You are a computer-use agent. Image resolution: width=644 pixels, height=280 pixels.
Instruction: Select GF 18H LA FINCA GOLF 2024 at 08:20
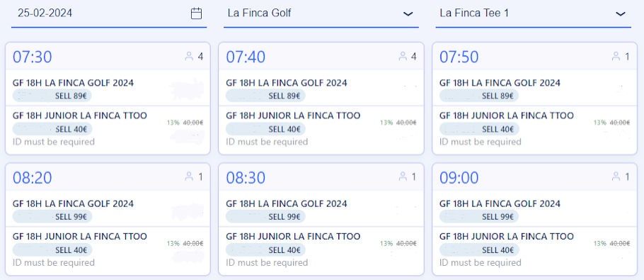click(73, 204)
